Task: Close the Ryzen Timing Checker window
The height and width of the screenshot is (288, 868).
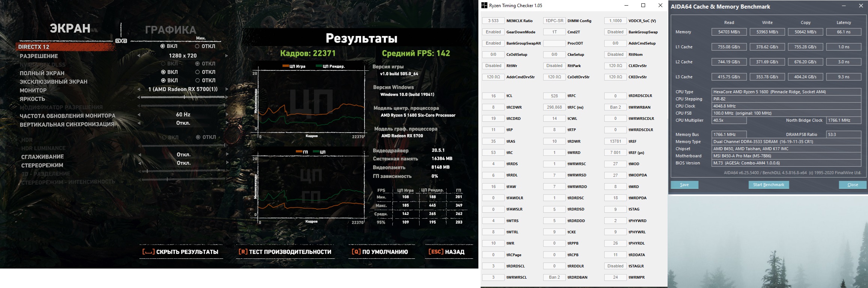Action: pos(660,5)
